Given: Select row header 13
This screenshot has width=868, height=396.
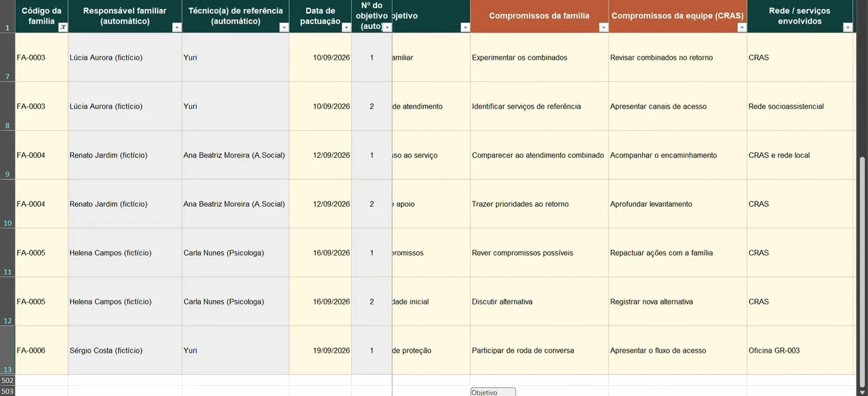Looking at the screenshot, I should point(7,351).
